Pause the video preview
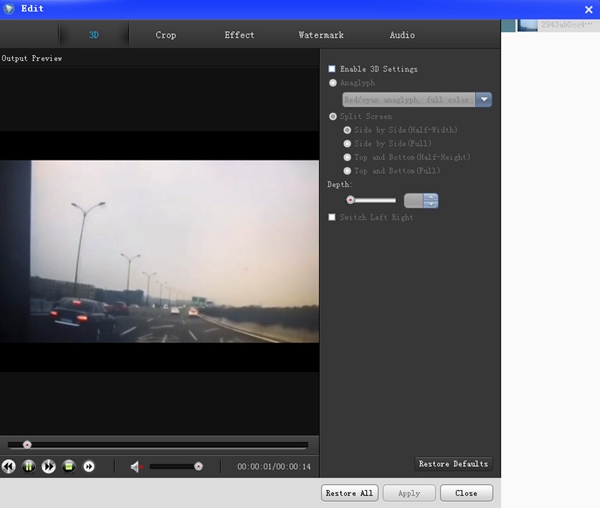 pos(28,466)
